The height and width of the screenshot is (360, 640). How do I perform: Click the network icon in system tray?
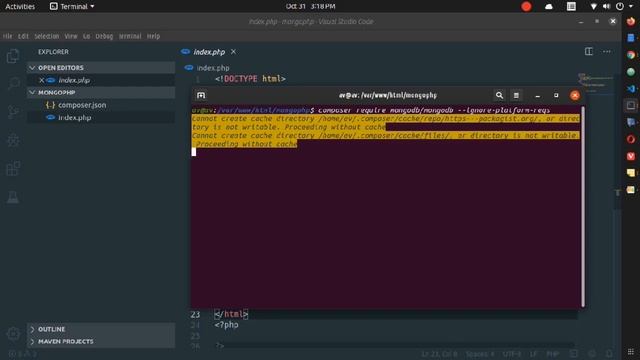(x=593, y=6)
